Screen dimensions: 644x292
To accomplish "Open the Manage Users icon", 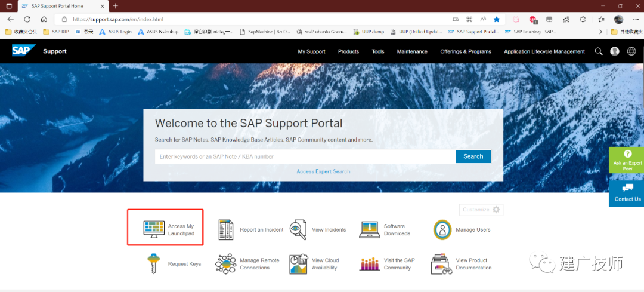I will 442,229.
